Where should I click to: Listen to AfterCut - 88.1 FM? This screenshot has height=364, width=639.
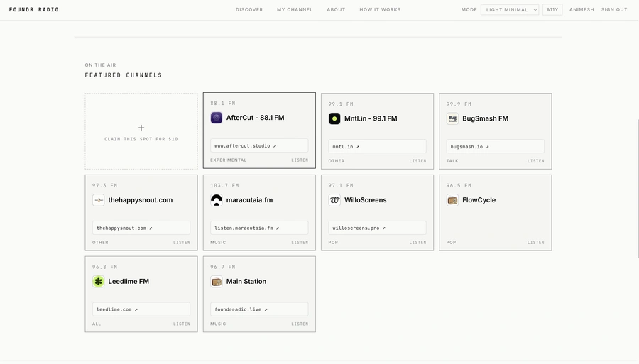pyautogui.click(x=300, y=160)
